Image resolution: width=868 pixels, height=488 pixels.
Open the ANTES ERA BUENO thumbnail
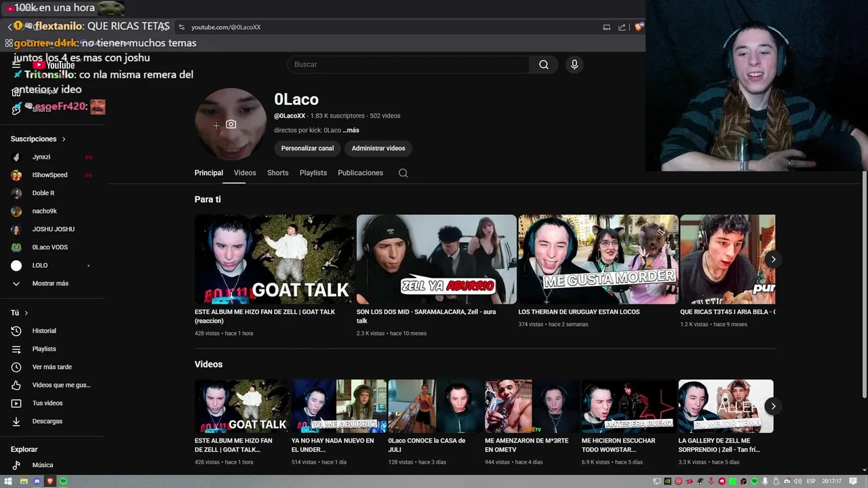tap(629, 406)
